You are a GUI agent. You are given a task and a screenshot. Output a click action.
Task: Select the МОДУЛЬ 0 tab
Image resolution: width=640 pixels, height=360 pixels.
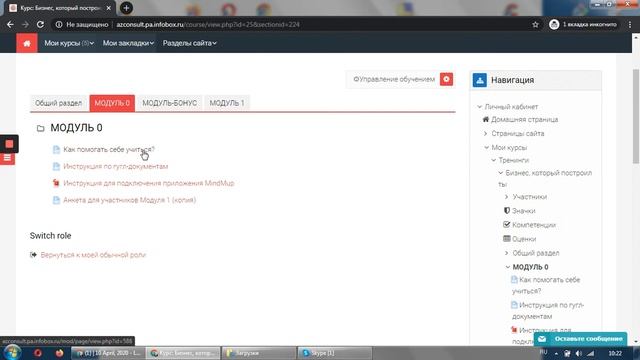[x=112, y=103]
